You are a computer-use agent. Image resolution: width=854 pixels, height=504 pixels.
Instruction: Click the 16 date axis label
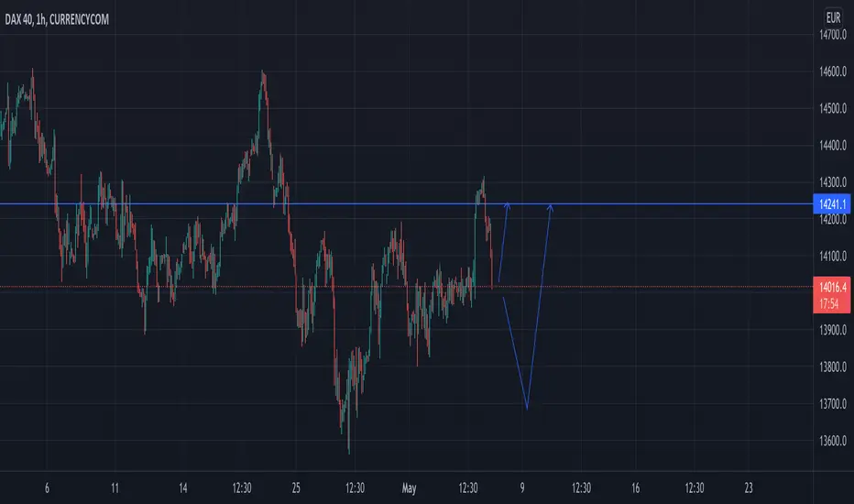tap(636, 488)
